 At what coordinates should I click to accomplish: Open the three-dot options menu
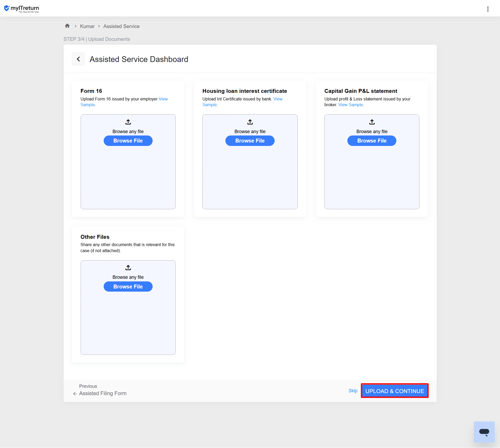coord(488,9)
